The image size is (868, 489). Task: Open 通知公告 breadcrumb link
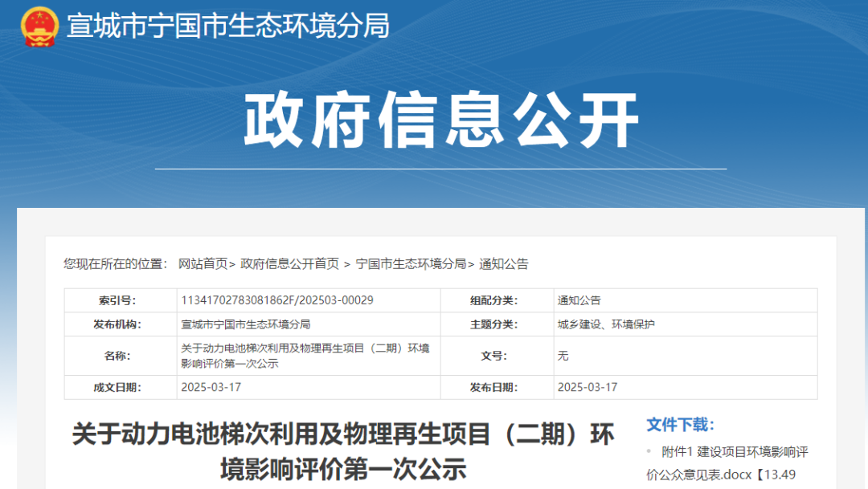click(504, 264)
